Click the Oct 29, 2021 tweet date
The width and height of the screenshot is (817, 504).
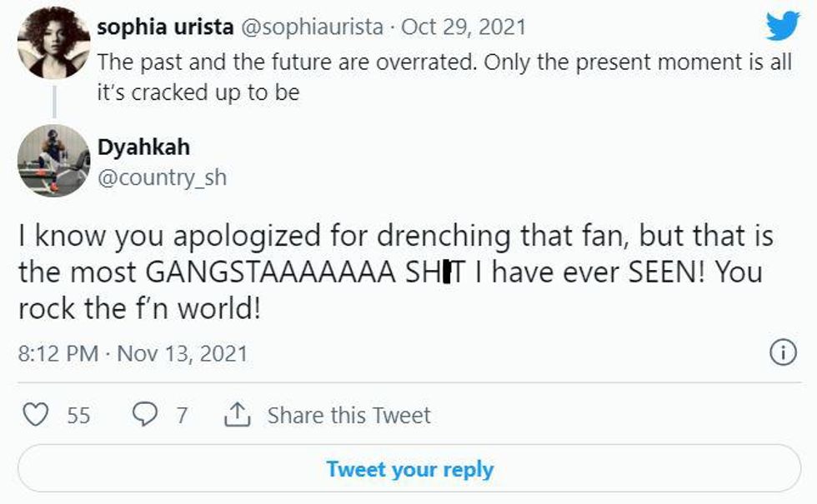pos(464,27)
